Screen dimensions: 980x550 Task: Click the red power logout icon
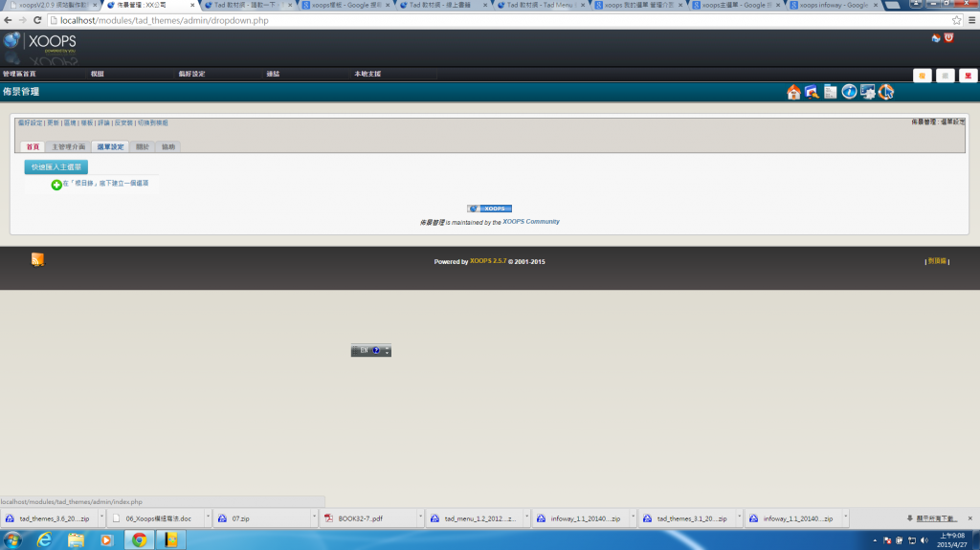pos(948,38)
